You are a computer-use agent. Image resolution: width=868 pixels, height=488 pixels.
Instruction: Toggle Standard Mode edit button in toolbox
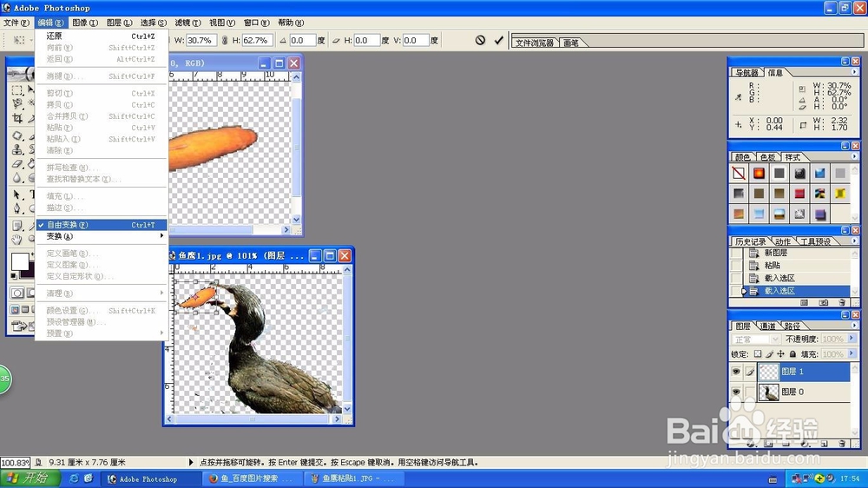click(17, 293)
